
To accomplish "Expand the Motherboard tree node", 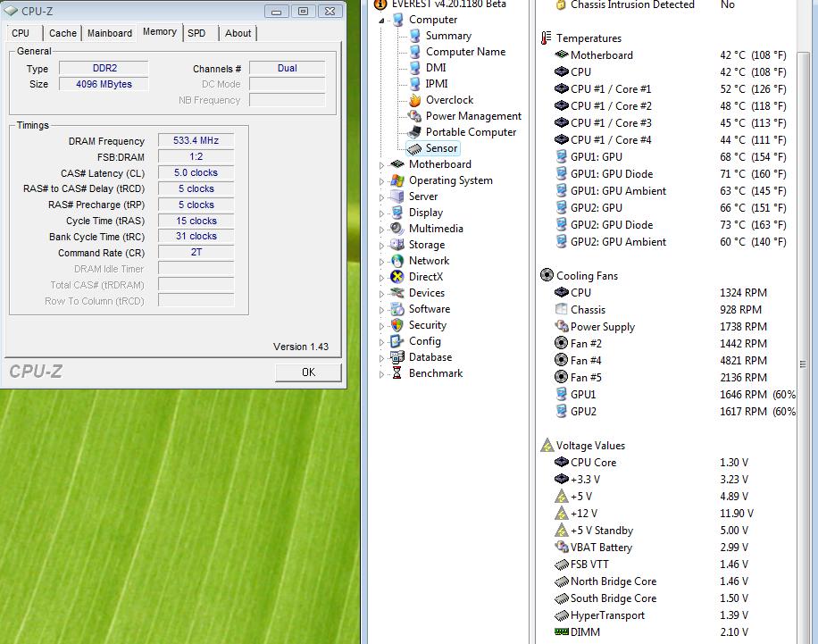I will (382, 165).
